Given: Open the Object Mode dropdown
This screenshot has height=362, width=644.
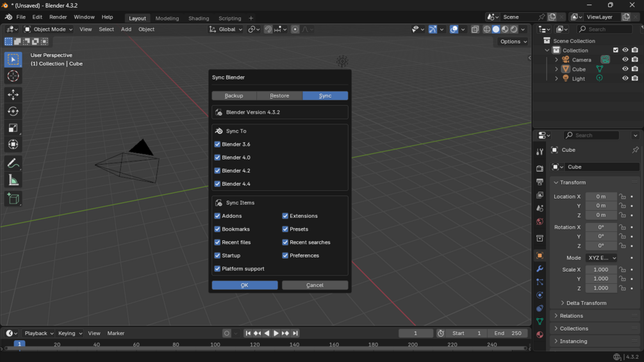Looking at the screenshot, I should tap(48, 29).
